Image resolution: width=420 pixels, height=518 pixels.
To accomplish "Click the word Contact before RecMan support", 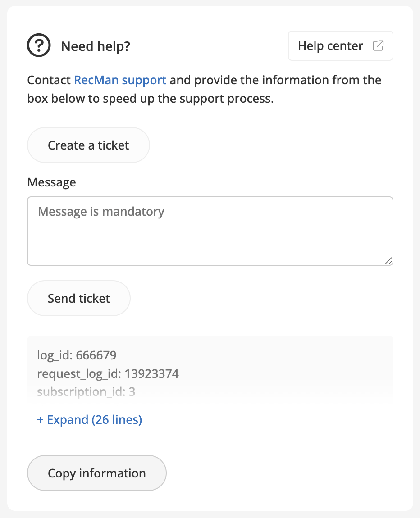I will (x=49, y=80).
